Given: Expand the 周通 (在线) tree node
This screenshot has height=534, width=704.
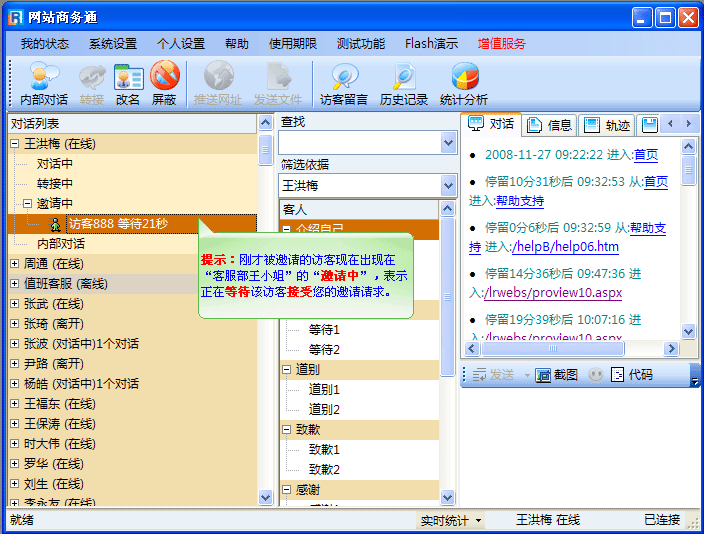Looking at the screenshot, I should pyautogui.click(x=15, y=264).
